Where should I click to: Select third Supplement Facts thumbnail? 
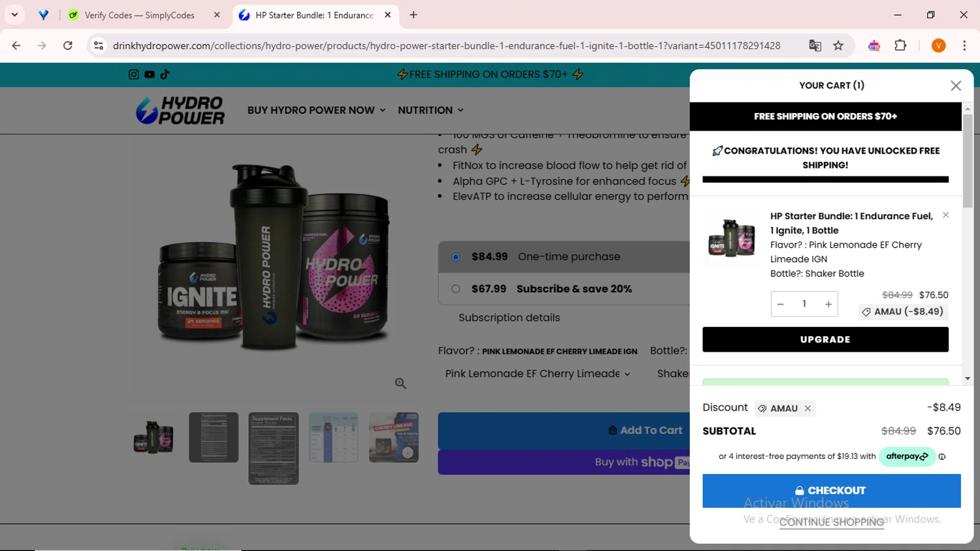tap(273, 448)
